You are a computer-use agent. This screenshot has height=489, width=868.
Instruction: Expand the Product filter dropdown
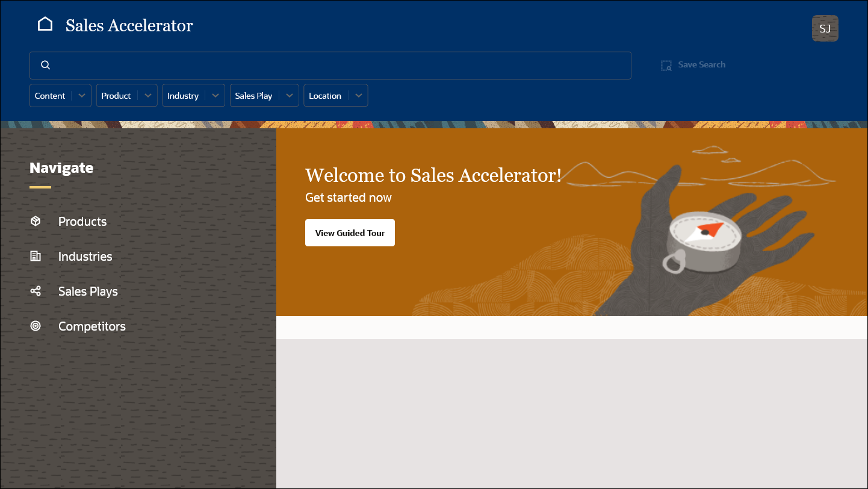click(x=146, y=95)
